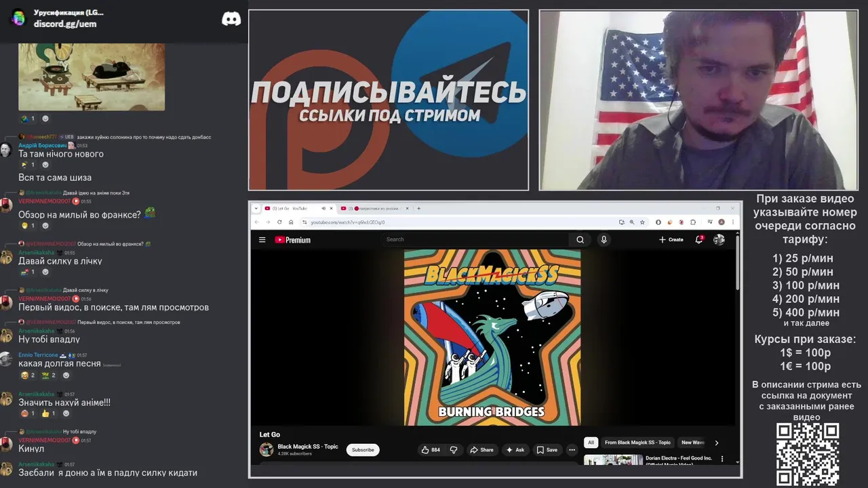Open the YouTube hamburger guide menu
The width and height of the screenshot is (868, 488).
[x=262, y=239]
